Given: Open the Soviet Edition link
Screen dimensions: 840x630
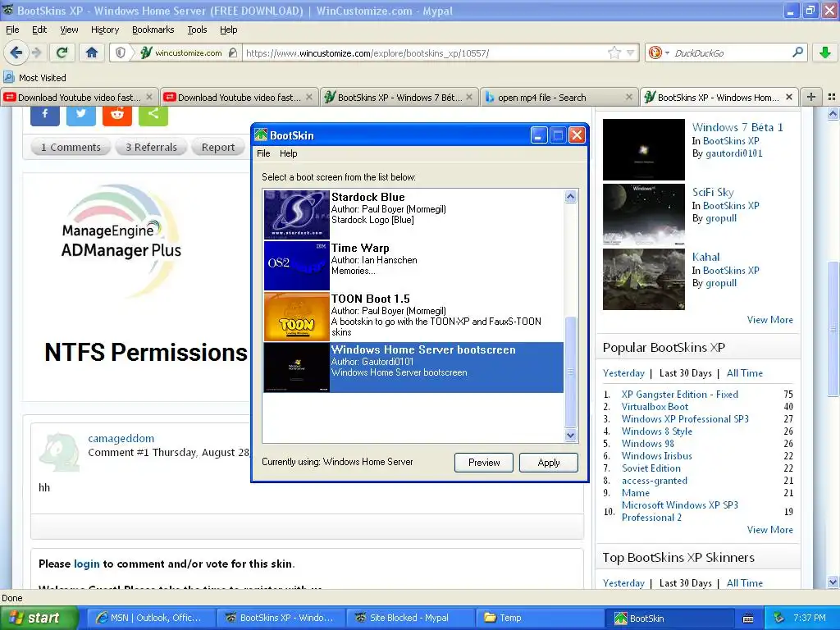Looking at the screenshot, I should tap(651, 468).
